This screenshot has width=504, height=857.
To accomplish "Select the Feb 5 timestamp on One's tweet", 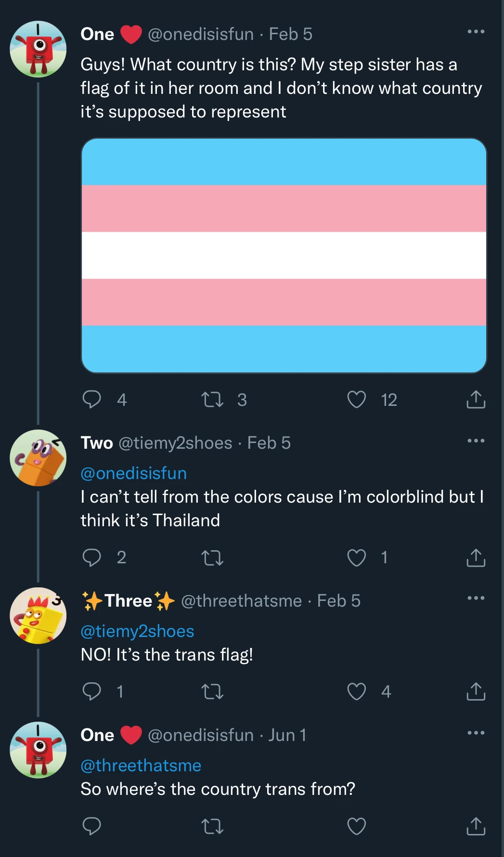I will pos(291,34).
